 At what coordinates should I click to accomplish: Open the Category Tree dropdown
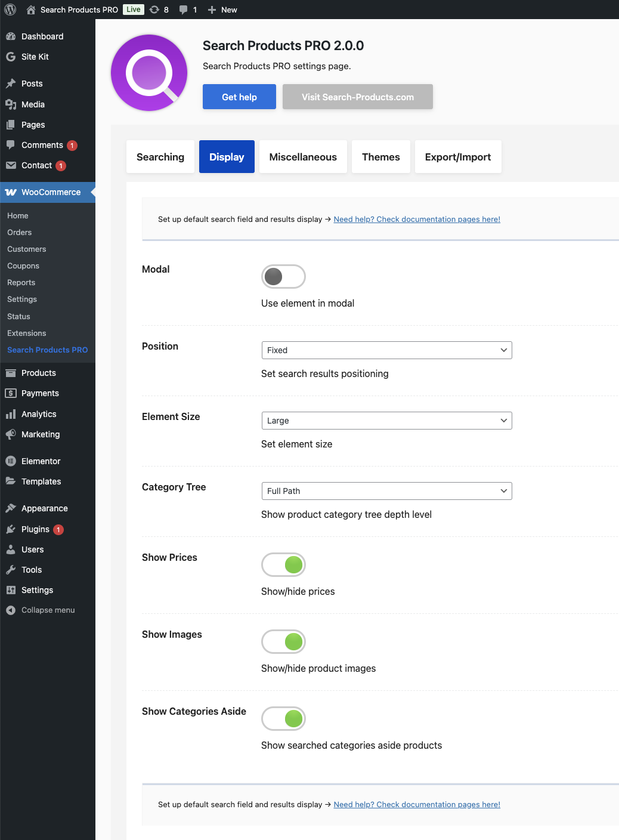click(x=386, y=491)
